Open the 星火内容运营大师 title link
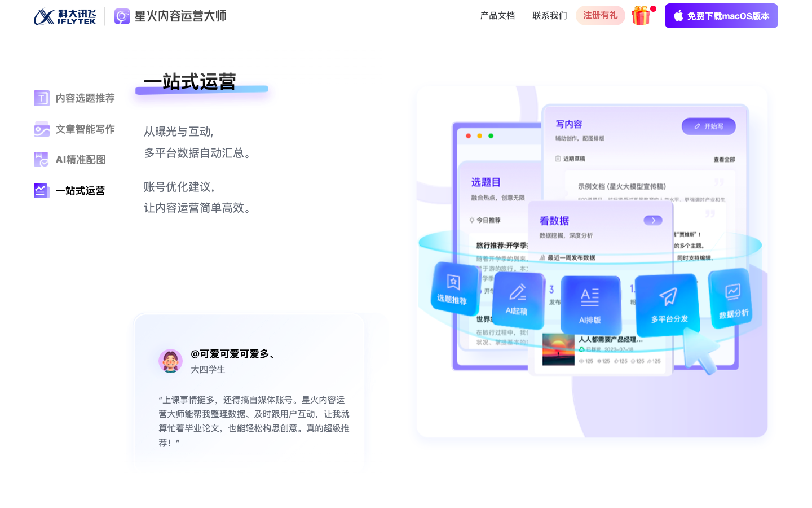812x508 pixels. (x=180, y=16)
